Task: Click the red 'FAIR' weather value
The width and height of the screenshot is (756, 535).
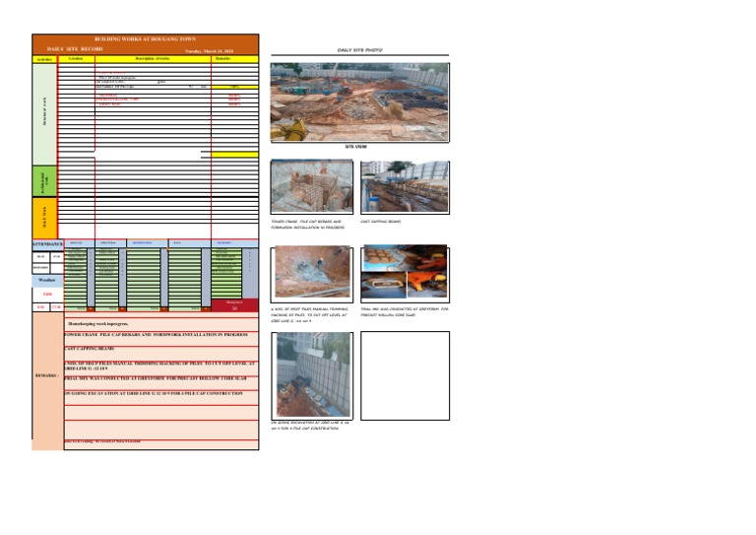Action: pyautogui.click(x=47, y=295)
